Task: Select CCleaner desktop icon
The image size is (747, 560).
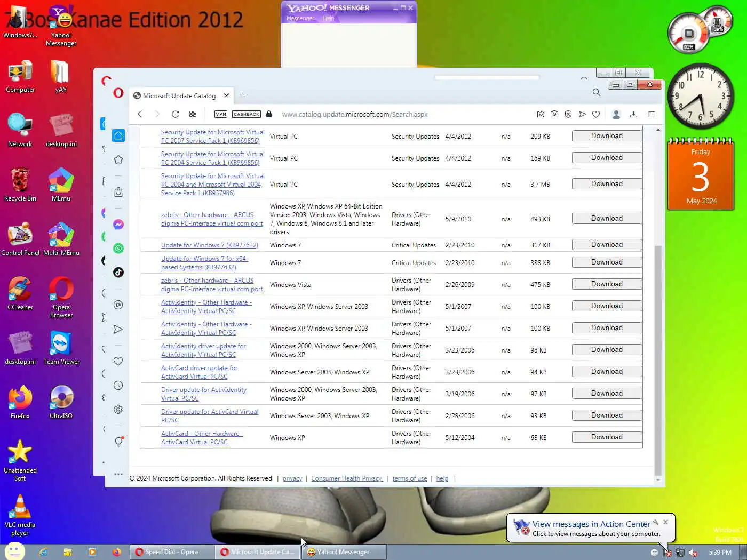Action: coord(20,293)
